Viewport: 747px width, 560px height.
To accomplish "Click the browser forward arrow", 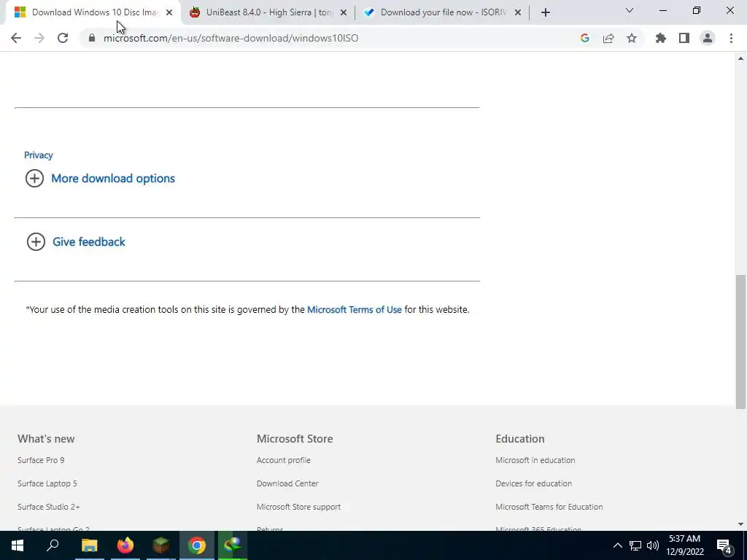I will tap(39, 38).
